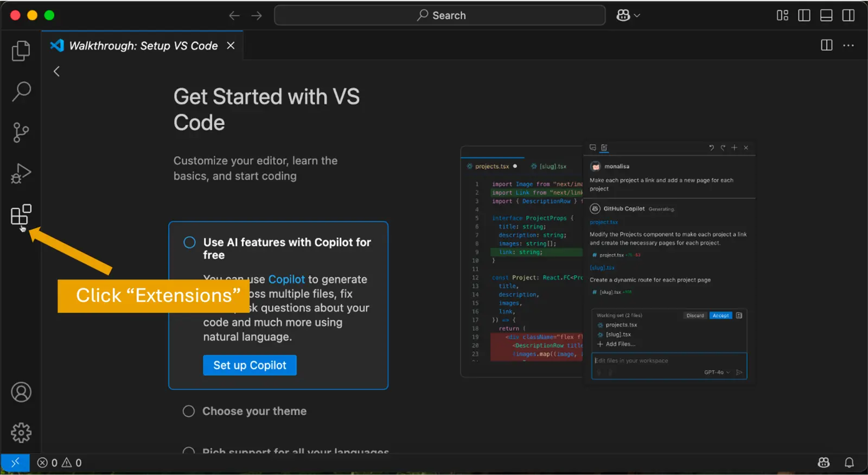Screen dimensions: 868x475
Task: Open notifications bell in the status bar
Action: 849,463
